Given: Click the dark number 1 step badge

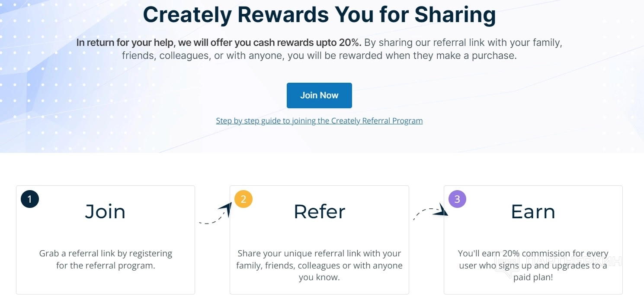Looking at the screenshot, I should (30, 199).
